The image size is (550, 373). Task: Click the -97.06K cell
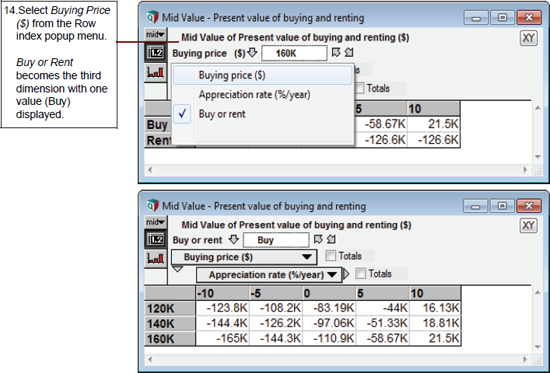click(x=329, y=324)
